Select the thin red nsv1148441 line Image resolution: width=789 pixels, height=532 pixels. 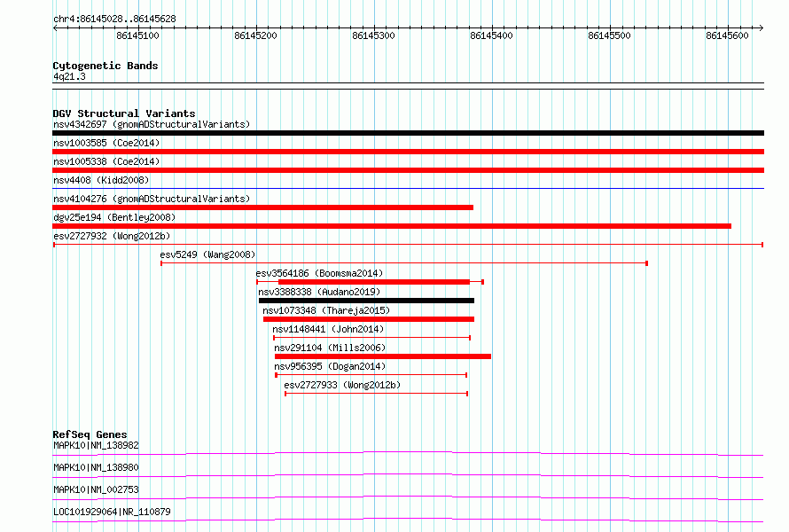point(371,338)
